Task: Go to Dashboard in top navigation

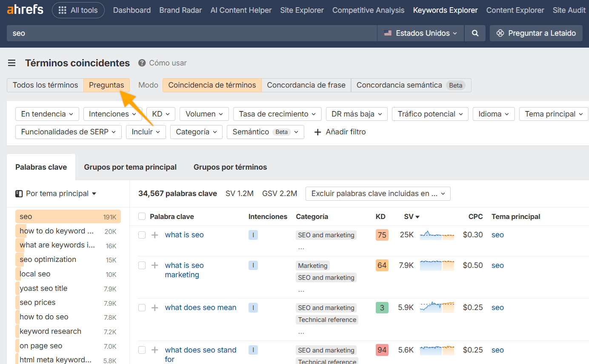Action: (x=132, y=10)
